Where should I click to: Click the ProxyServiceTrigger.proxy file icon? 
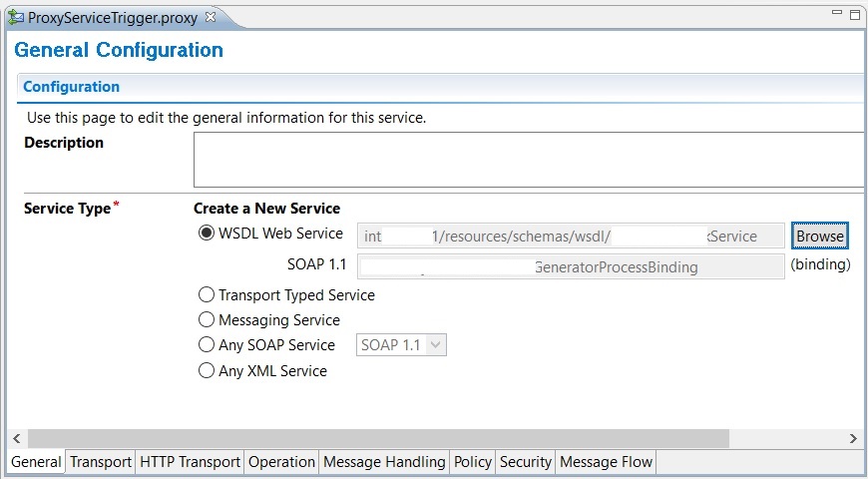pos(16,18)
